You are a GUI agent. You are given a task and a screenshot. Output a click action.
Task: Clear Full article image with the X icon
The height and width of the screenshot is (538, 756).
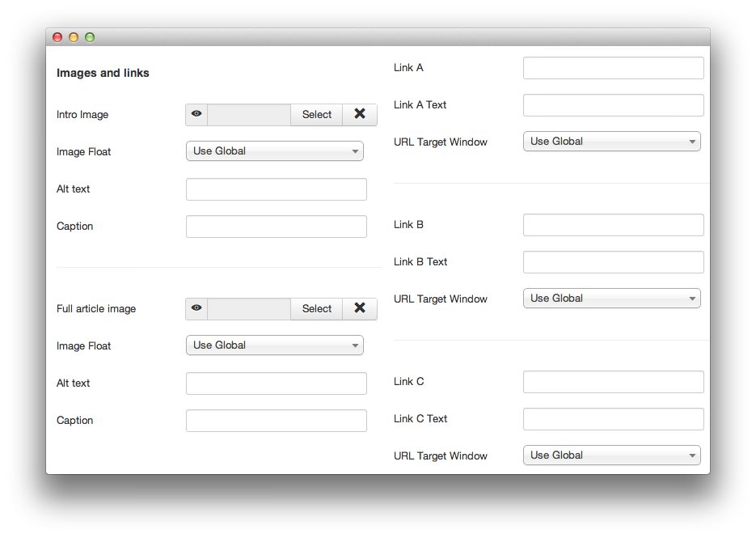point(360,309)
